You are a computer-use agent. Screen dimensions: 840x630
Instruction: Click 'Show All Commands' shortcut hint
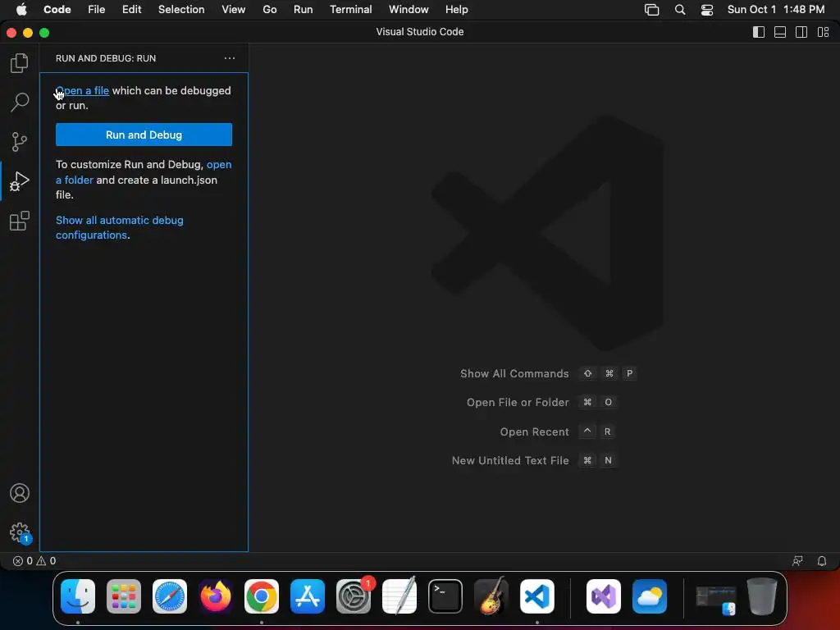coord(548,373)
